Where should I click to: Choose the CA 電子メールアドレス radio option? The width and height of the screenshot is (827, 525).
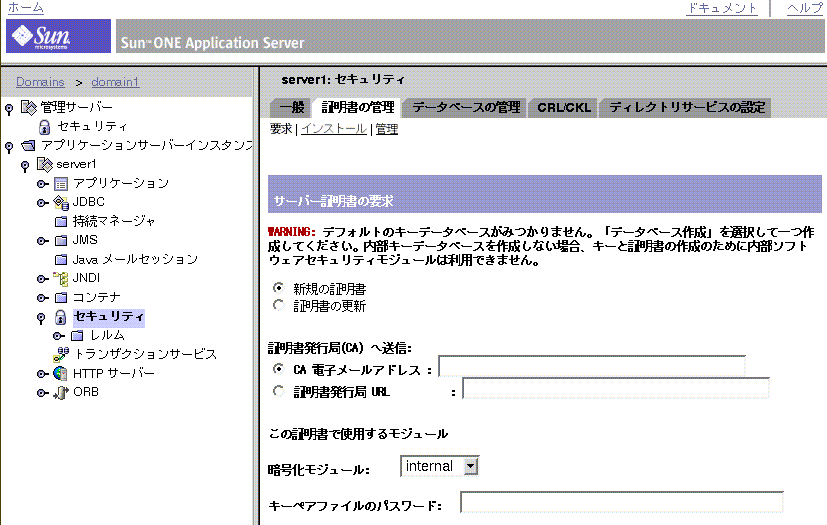tap(278, 368)
